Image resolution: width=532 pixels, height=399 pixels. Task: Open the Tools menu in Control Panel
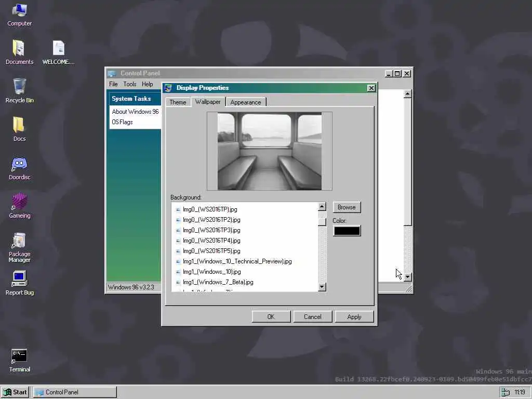(x=129, y=84)
